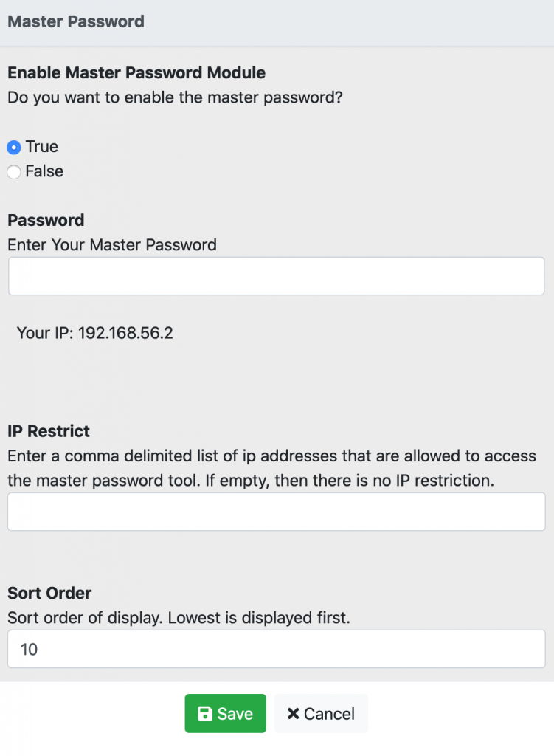This screenshot has height=756, width=554.
Task: Click the "False" option label text
Action: [44, 171]
